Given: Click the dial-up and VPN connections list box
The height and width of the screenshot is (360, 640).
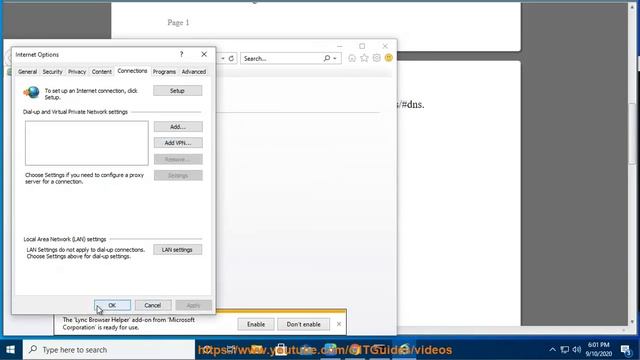Looking at the screenshot, I should point(87,143).
